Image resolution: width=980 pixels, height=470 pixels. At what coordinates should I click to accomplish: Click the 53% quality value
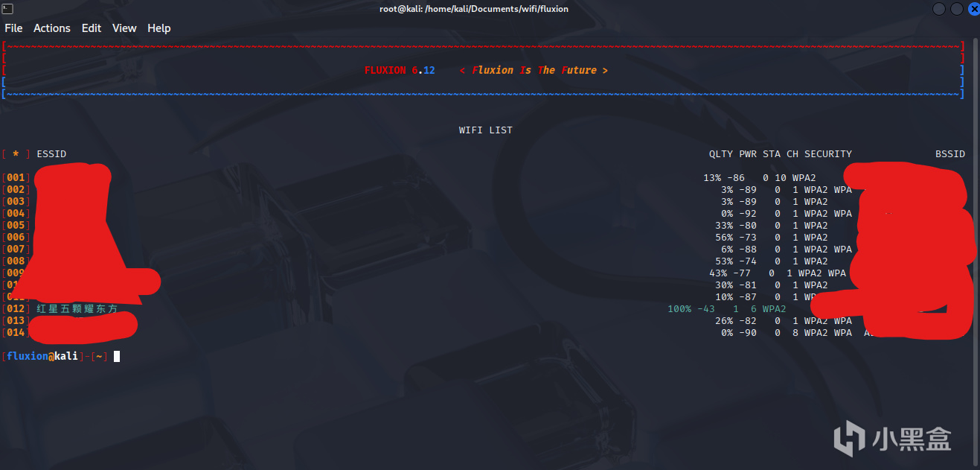tap(724, 261)
